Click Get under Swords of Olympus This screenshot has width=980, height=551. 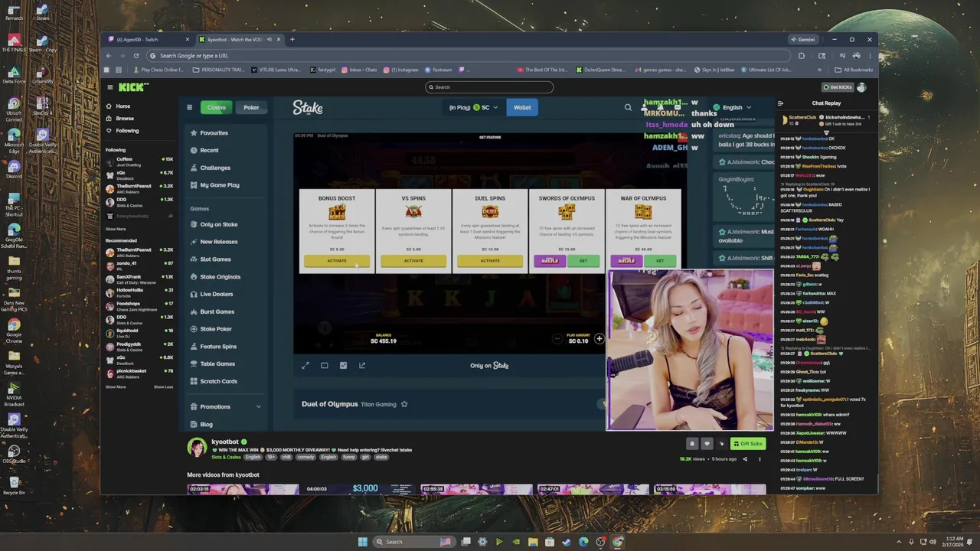tap(583, 261)
